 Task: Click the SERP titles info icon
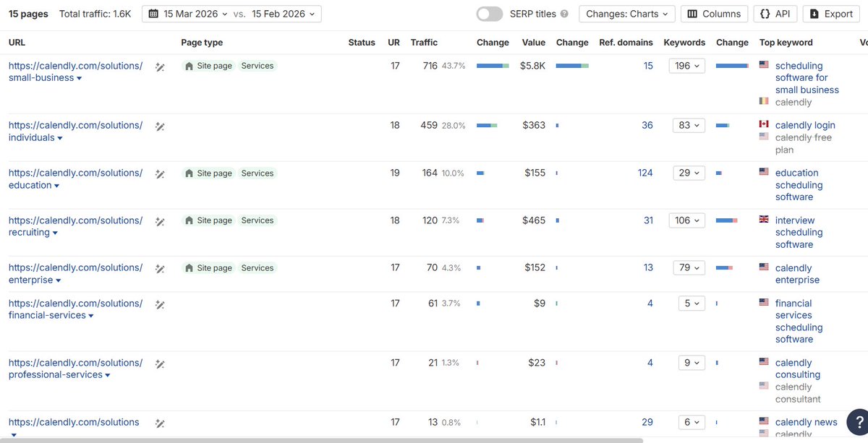[564, 14]
